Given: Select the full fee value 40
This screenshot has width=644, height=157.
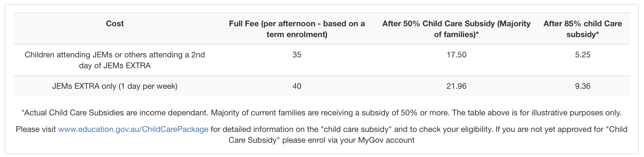Looking at the screenshot, I should 297,86.
